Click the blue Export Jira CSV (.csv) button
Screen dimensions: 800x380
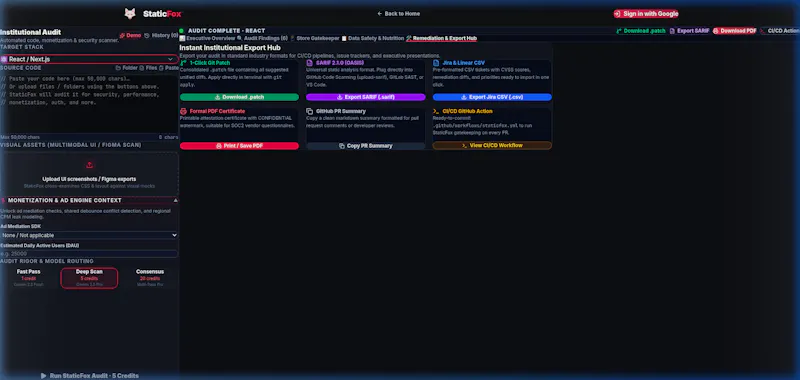tap(492, 97)
